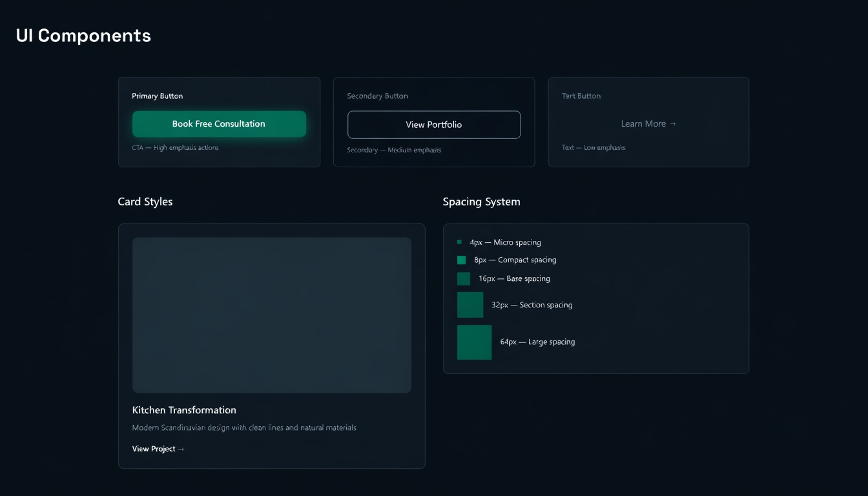Click the Spacing System section heading
Viewport: 868px width, 496px height.
point(481,201)
